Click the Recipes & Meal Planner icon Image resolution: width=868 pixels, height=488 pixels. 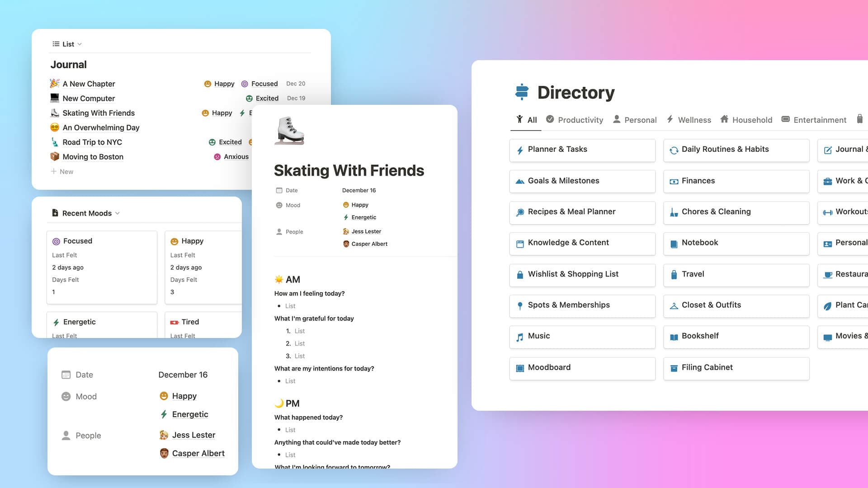tap(520, 211)
